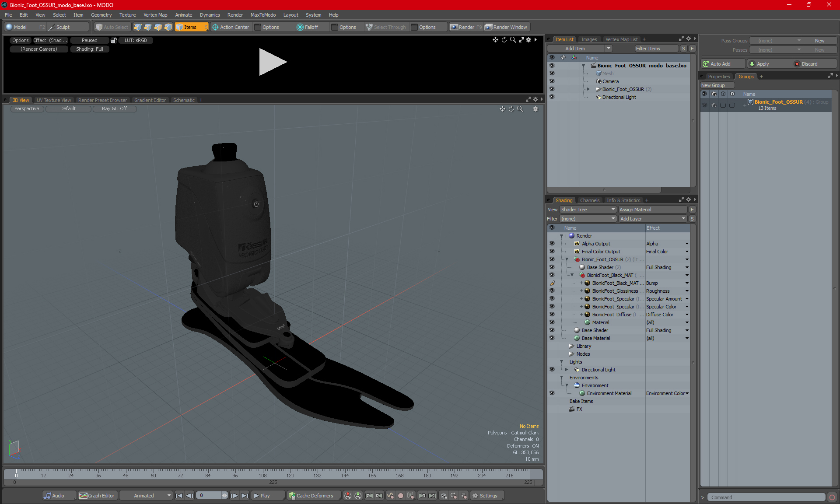
Task: Click the New Group button
Action: (717, 85)
